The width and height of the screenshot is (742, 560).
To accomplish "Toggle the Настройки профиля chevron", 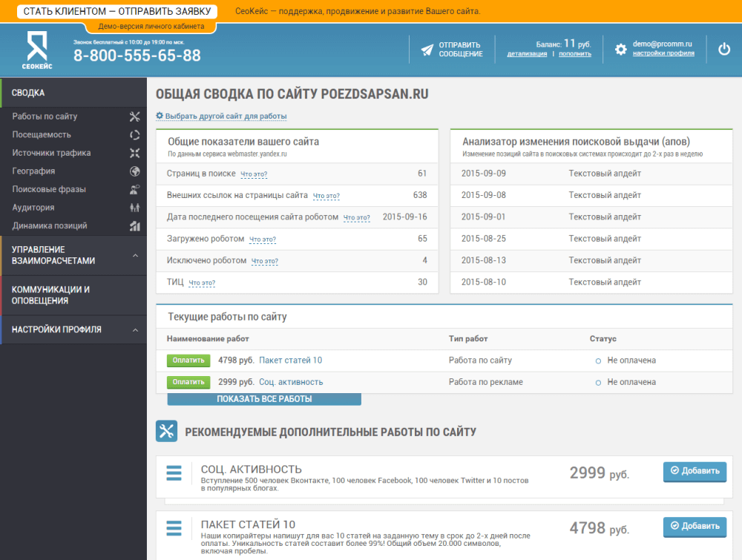I will tap(135, 329).
